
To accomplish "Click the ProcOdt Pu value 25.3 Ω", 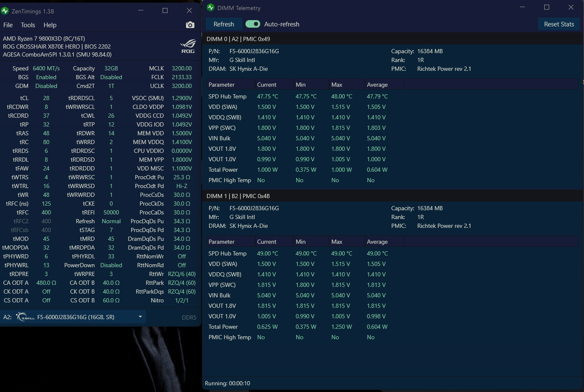I will coord(182,177).
